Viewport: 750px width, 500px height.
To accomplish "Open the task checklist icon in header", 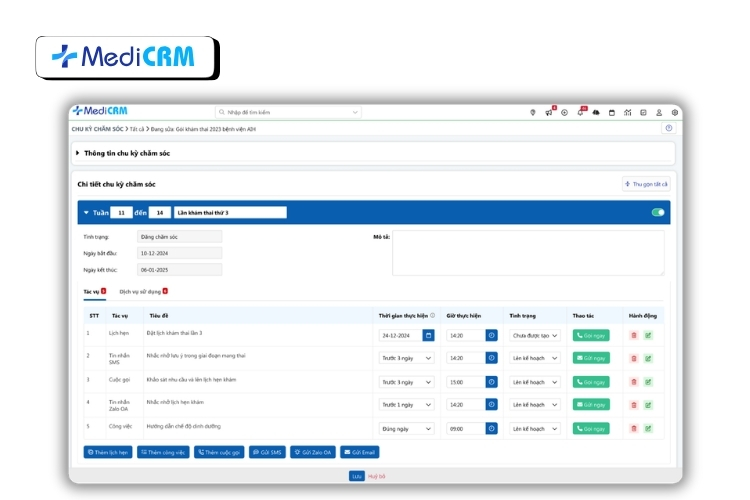I will point(643,112).
